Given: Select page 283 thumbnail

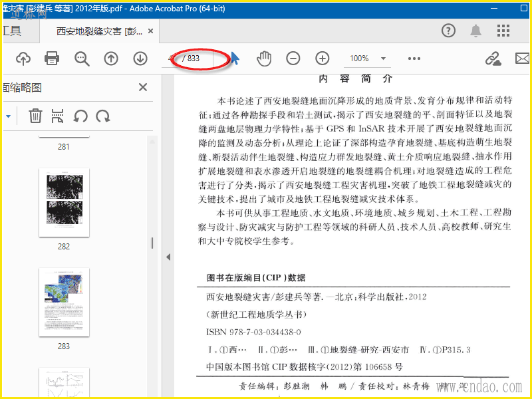Looking at the screenshot, I should pyautogui.click(x=64, y=303).
